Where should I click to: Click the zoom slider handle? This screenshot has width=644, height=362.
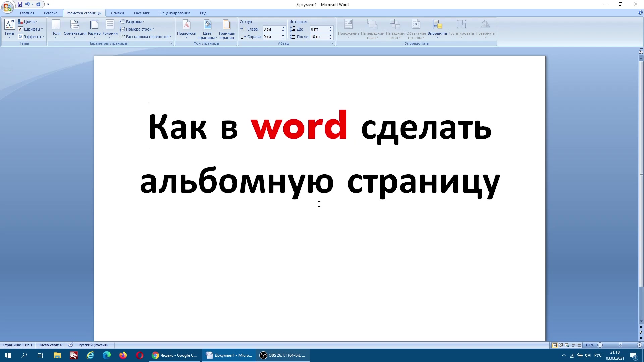click(x=620, y=345)
